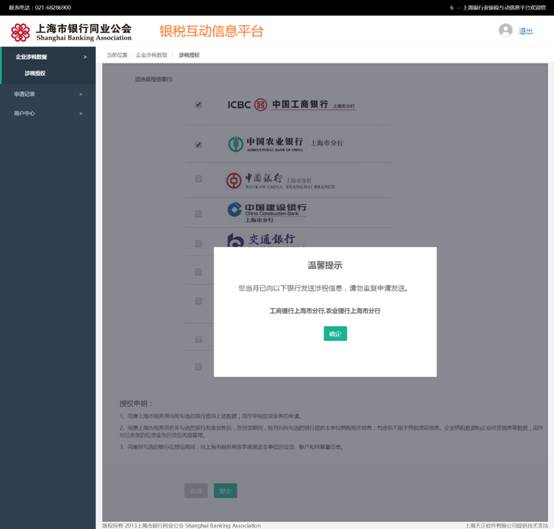Select 涉税授权 in the sidebar
Image resolution: width=554 pixels, height=529 pixels.
[x=35, y=73]
